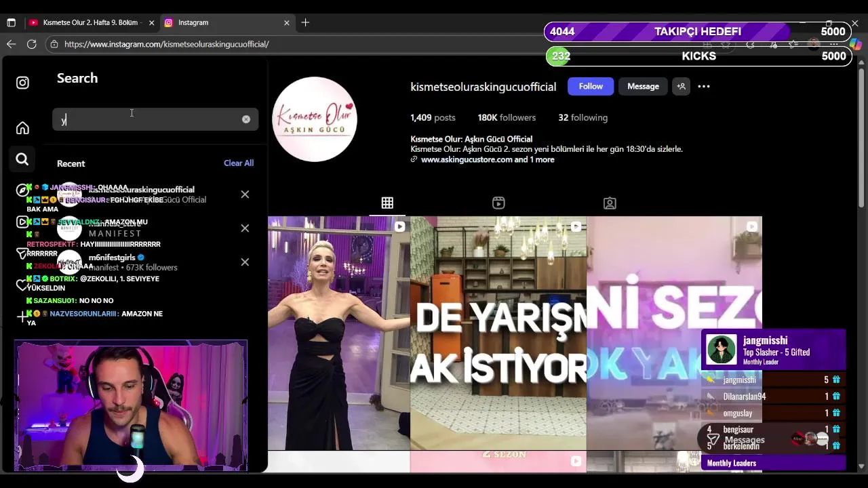
Task: Follow the kismetseoluraskingucuofficial account
Action: click(x=591, y=86)
